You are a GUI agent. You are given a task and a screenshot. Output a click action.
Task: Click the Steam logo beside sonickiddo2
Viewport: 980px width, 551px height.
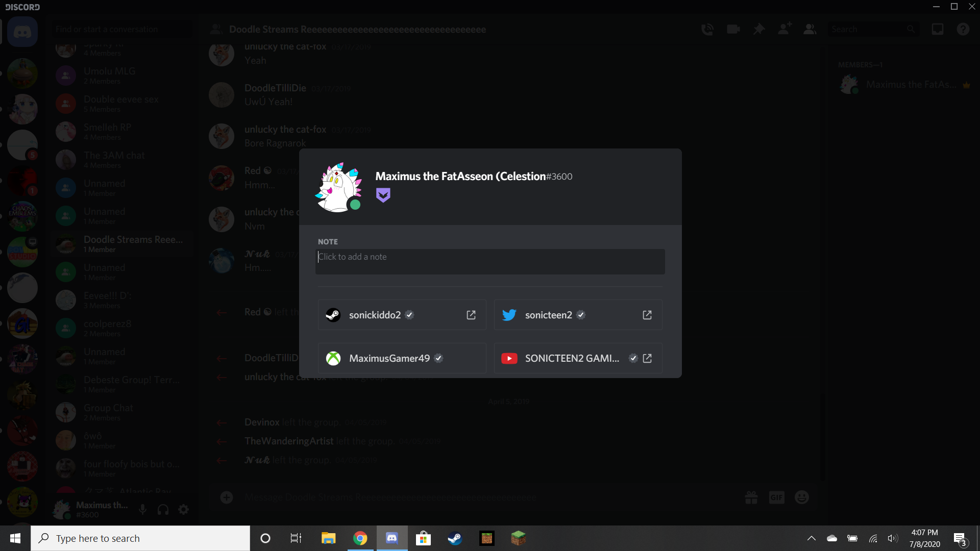(333, 315)
